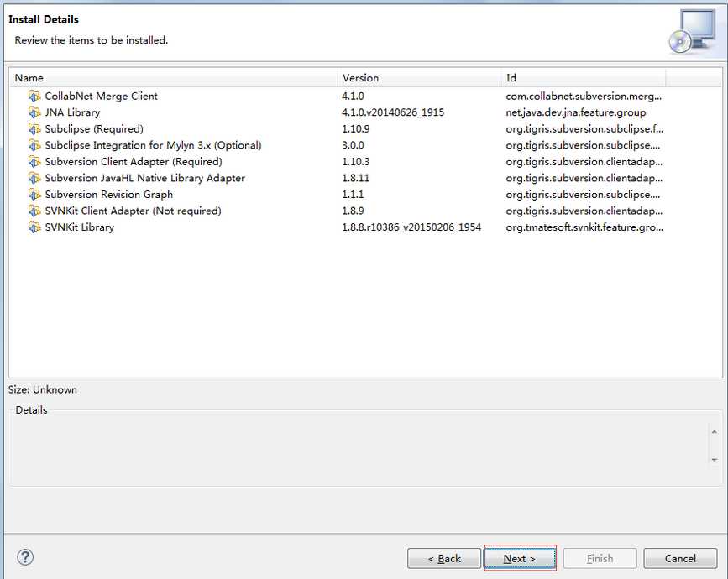The width and height of the screenshot is (728, 579).
Task: Click version 1.10.9 cell
Action: pos(356,128)
